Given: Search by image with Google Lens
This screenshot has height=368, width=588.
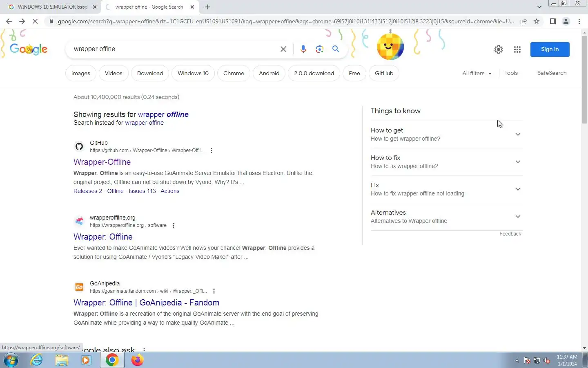Looking at the screenshot, I should click(319, 49).
